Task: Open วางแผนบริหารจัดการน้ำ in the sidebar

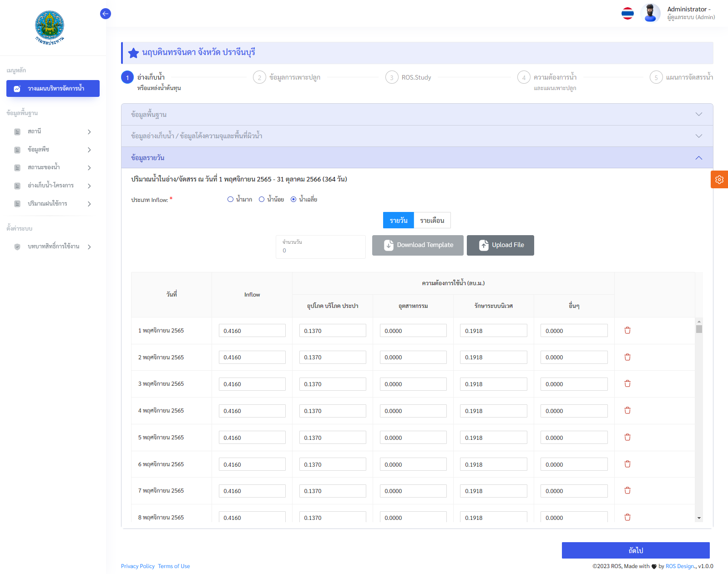Action: pos(53,89)
